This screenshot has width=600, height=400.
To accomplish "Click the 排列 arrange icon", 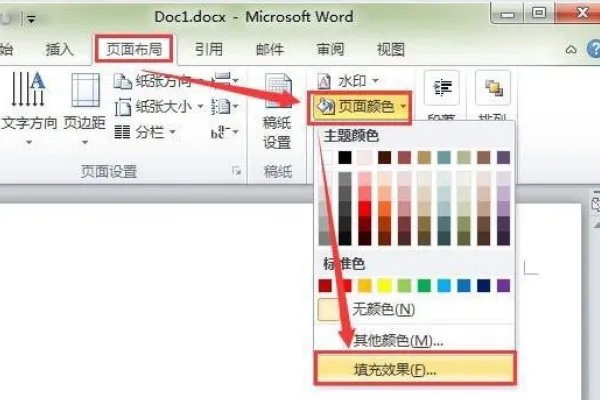I will click(493, 88).
